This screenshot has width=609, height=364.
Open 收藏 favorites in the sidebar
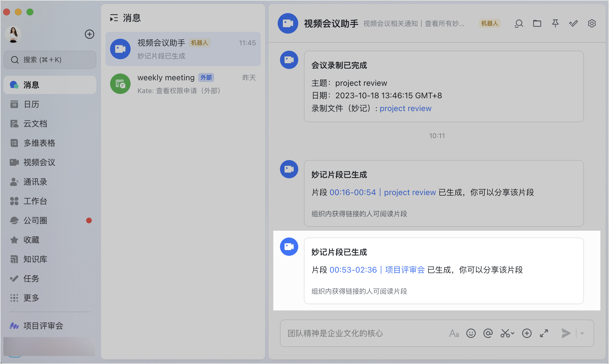pos(50,240)
